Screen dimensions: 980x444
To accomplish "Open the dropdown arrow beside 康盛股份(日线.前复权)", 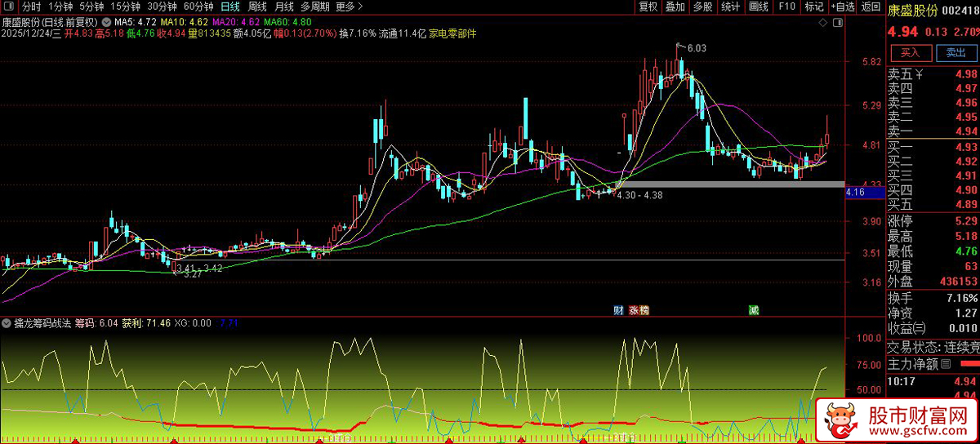I will click(x=105, y=20).
